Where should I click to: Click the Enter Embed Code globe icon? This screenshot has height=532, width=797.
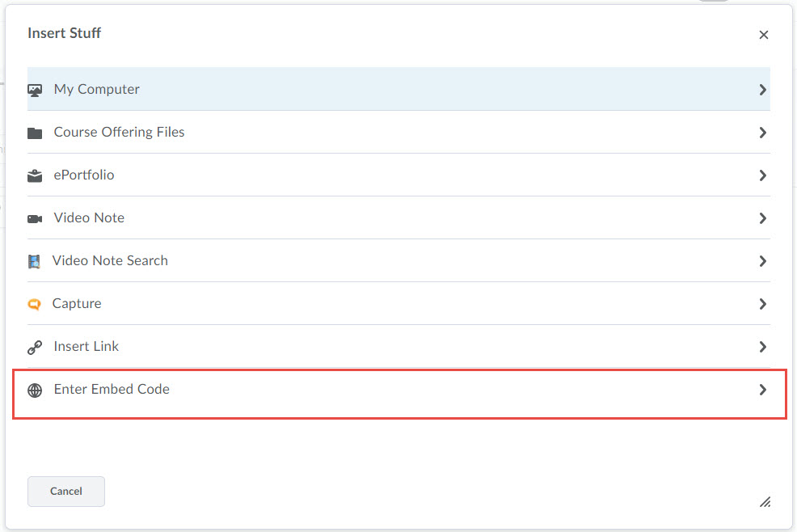tap(35, 391)
